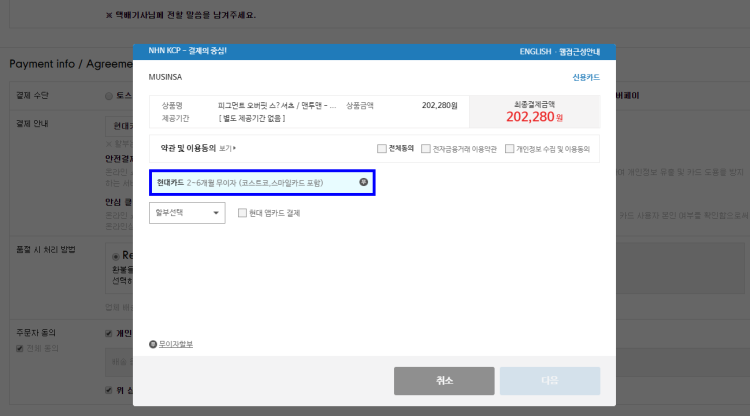Check the 전자금융거래 이용약관 checkbox
Screen dimensions: 750x416
click(x=425, y=149)
